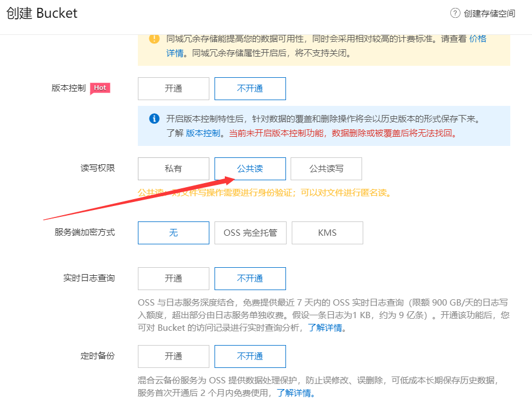The height and width of the screenshot is (420, 532).
Task: Open the 版本控制 documentation link
Action: (x=203, y=133)
